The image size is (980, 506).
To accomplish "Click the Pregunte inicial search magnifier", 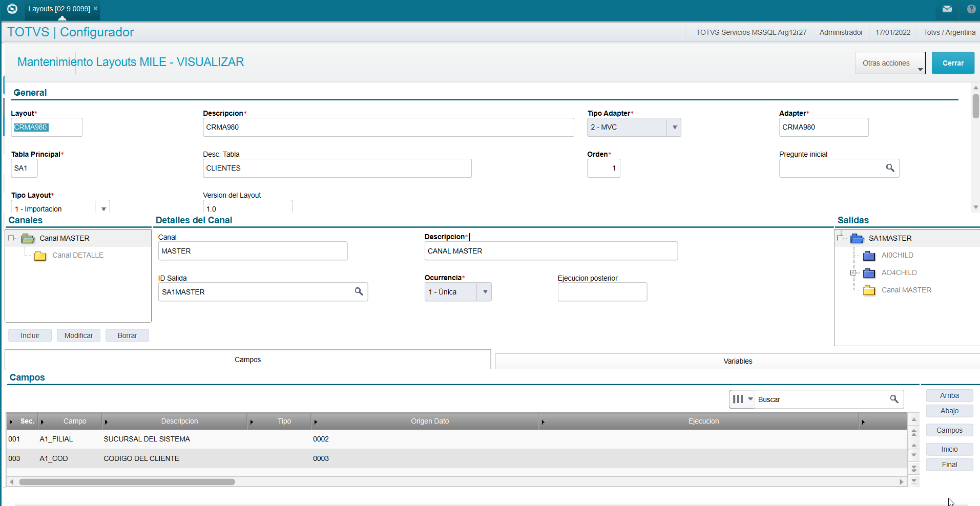I will (x=890, y=168).
